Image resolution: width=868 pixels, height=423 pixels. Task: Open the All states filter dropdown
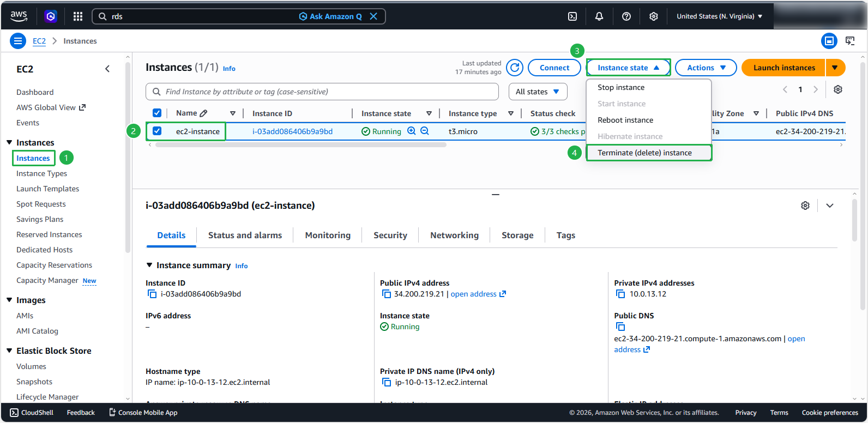[x=538, y=92]
